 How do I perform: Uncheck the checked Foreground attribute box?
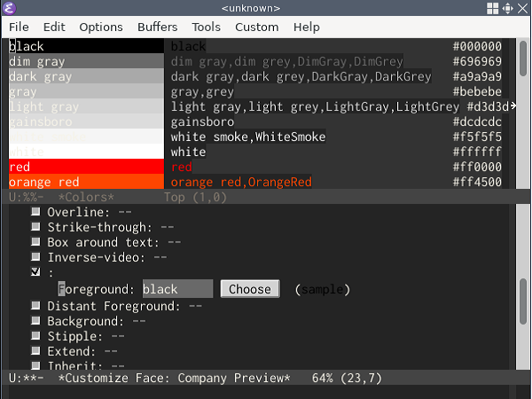(35, 273)
